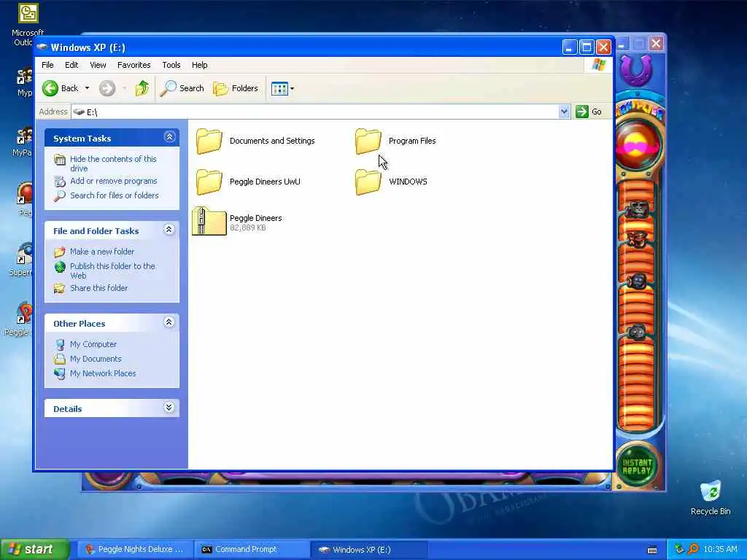Open the Tools menu
Viewport: 747px width, 560px height.
[x=171, y=65]
